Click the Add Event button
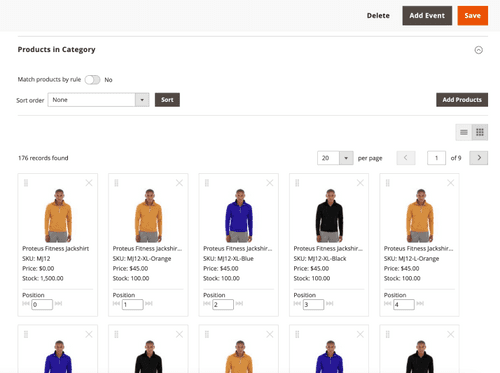Screen dimensions: 500x373 click(x=427, y=16)
